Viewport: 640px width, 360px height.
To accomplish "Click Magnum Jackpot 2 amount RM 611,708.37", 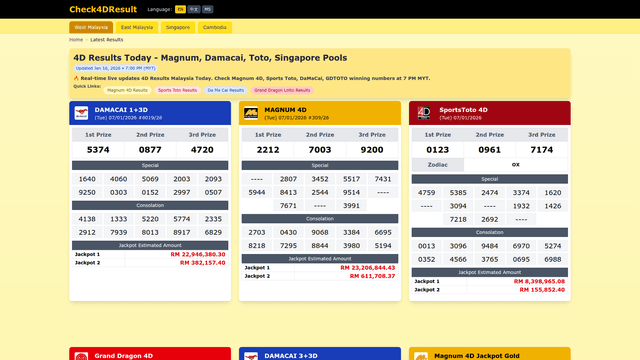I will [x=372, y=276].
